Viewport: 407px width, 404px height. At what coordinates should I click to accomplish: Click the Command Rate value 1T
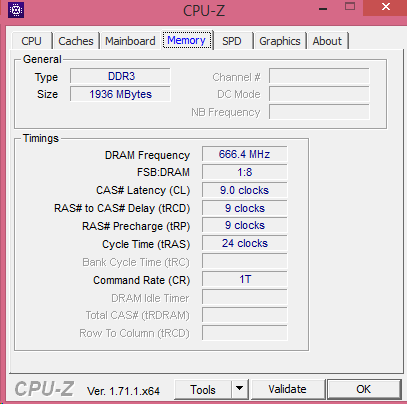click(x=244, y=279)
